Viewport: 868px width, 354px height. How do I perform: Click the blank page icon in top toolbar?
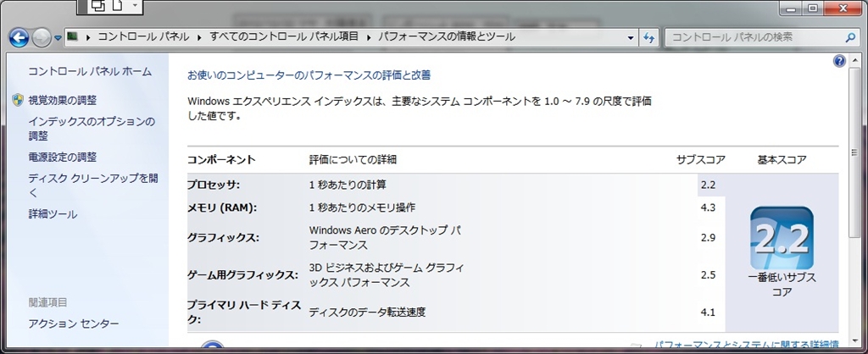[117, 6]
